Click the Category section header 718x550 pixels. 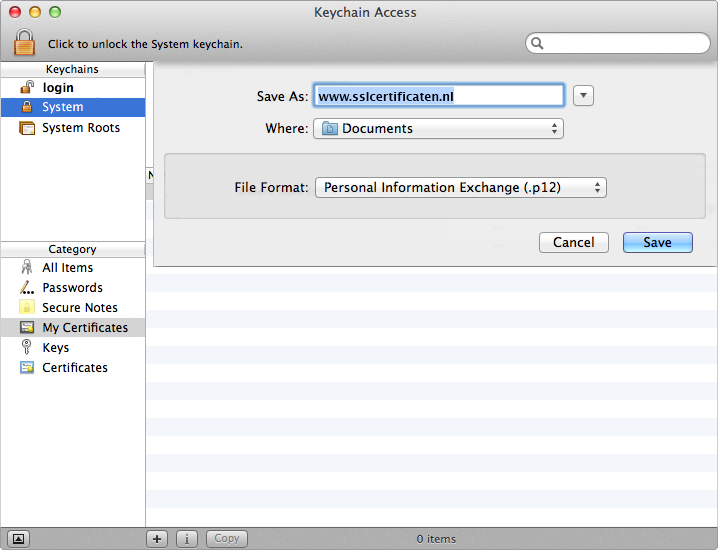[72, 249]
